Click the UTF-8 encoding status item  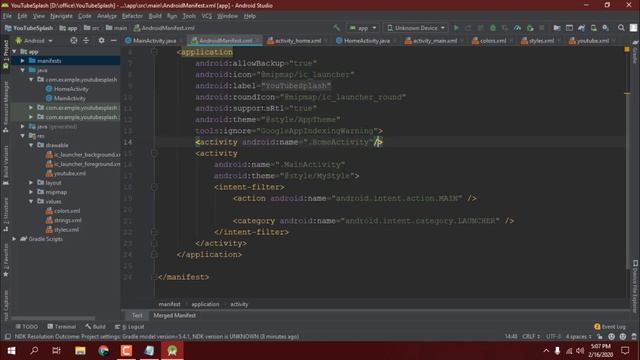554,337
